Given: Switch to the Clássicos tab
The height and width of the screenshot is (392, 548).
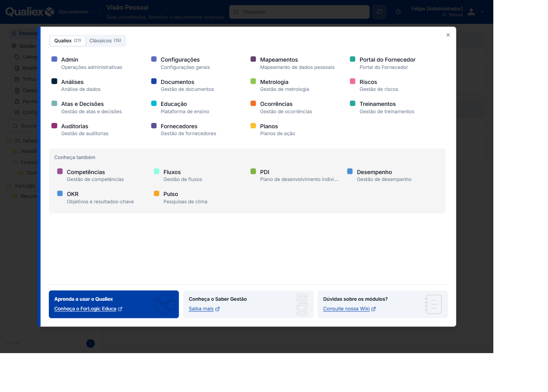Looking at the screenshot, I should pos(105,41).
